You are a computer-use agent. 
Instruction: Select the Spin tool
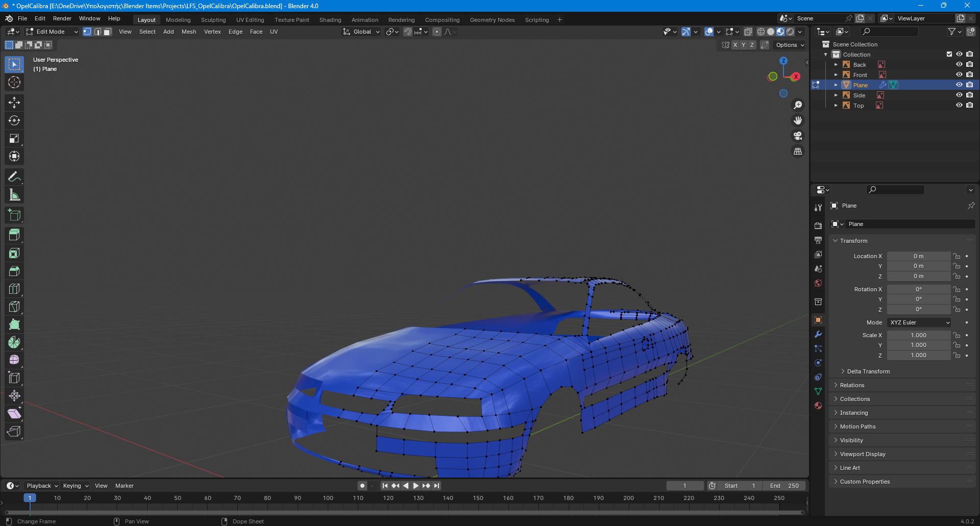pos(14,342)
